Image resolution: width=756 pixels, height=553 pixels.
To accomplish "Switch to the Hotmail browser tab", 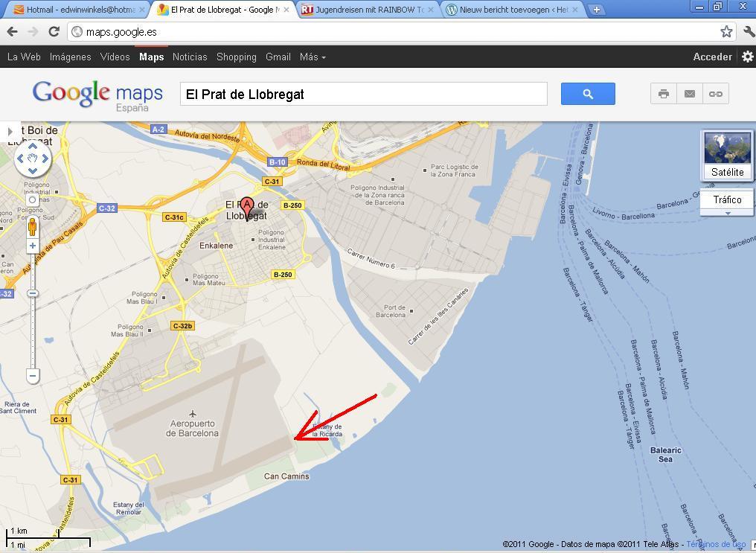I will [77, 10].
